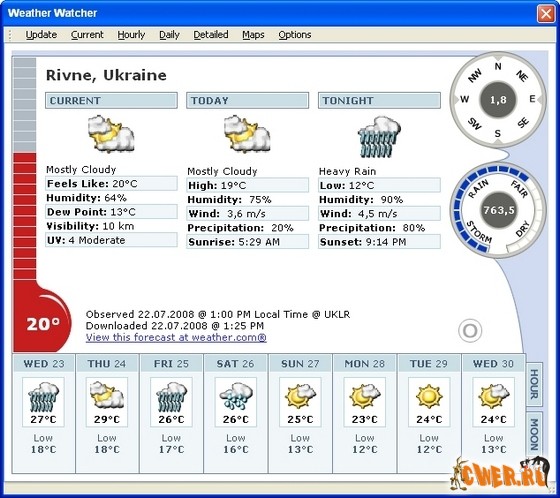Click the Current mostly cloudy weather icon
Screen dimensions: 560x498
click(x=111, y=133)
